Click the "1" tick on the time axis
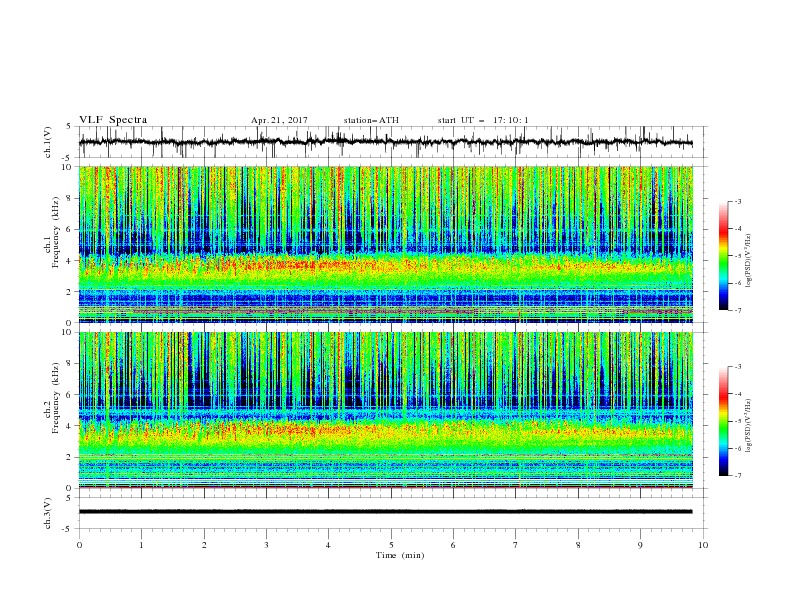Viewport: 792px width, 612px height. pos(141,545)
